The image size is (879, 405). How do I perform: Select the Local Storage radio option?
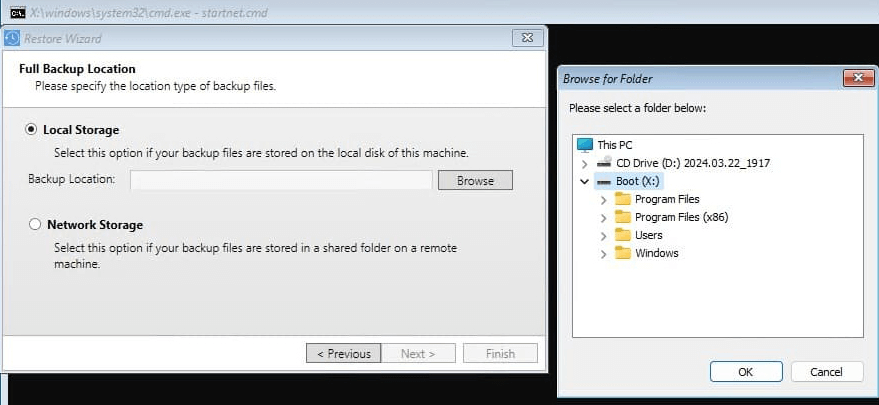pyautogui.click(x=32, y=130)
